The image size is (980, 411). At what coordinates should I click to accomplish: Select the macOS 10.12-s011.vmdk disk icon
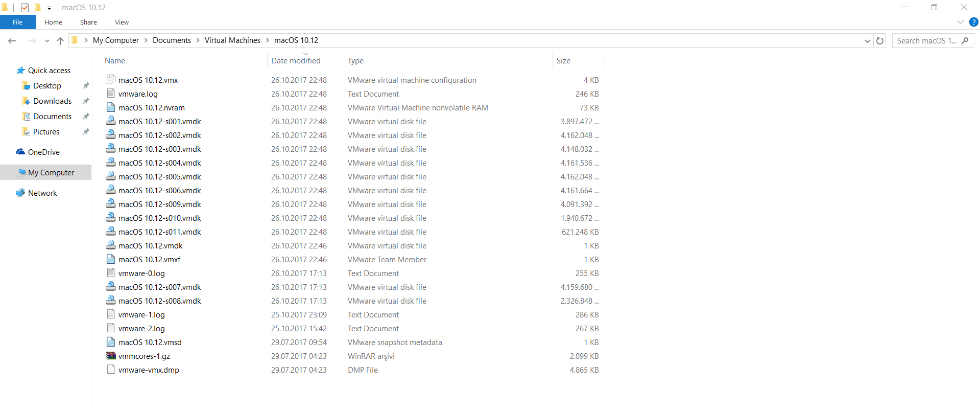point(111,231)
